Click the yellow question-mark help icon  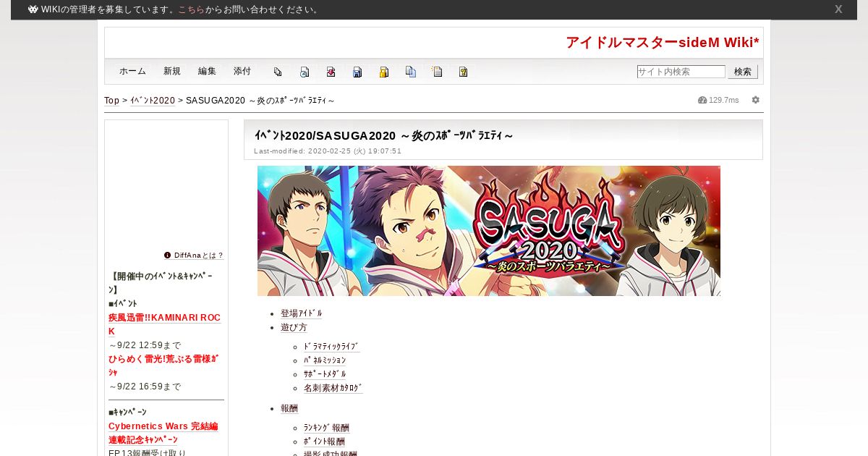coord(464,72)
